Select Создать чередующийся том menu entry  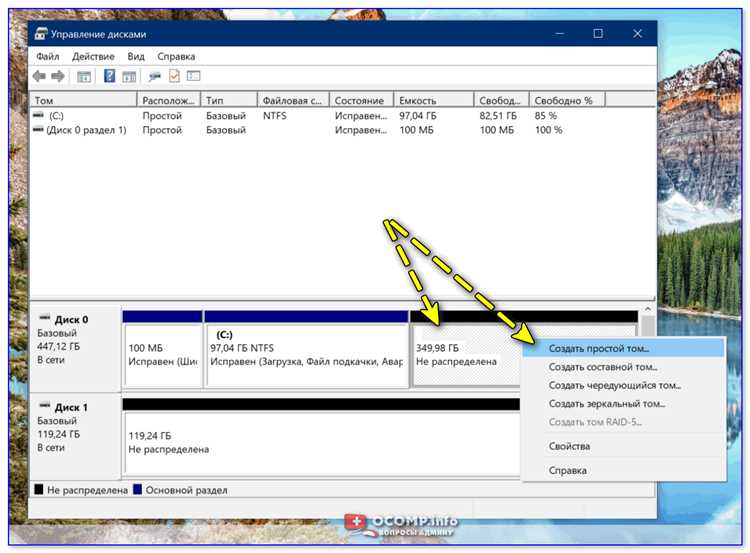tap(614, 385)
